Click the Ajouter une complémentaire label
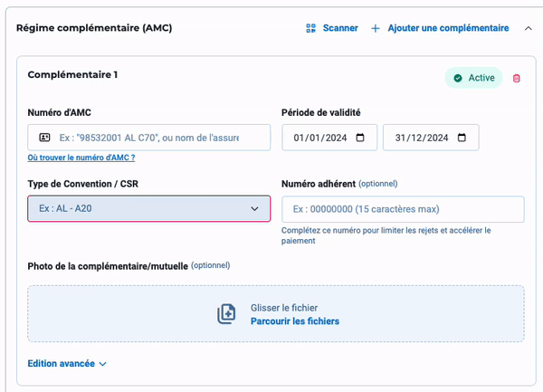This screenshot has height=392, width=543. pos(448,28)
